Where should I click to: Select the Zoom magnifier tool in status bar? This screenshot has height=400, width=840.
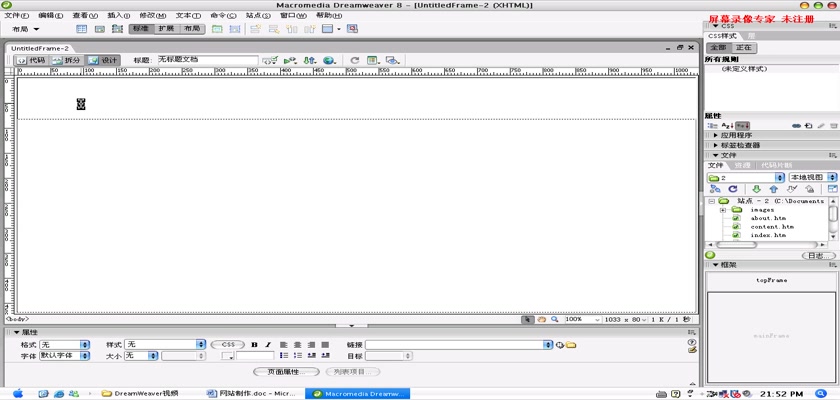pos(554,319)
